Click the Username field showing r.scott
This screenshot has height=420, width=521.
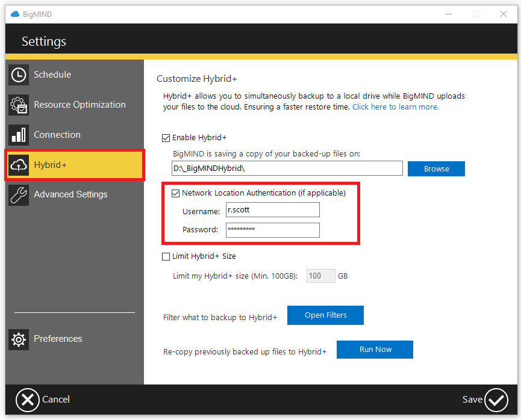pyautogui.click(x=272, y=209)
